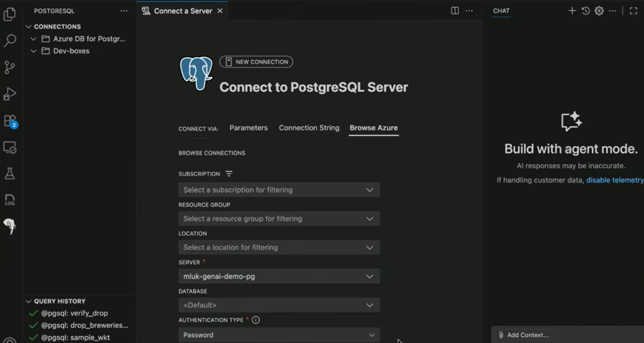This screenshot has width=644, height=343.
Task: Switch to the Parameters connection tab
Action: point(249,128)
